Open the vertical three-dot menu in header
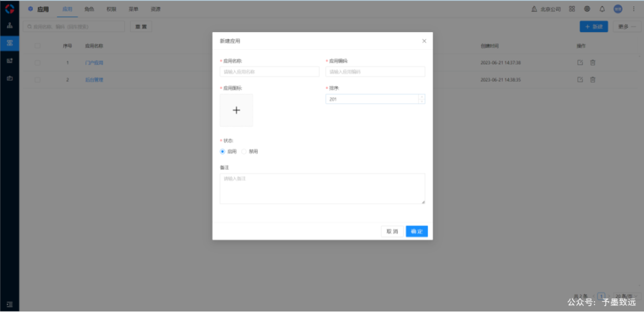Viewport: 644px width, 312px height. (633, 8)
